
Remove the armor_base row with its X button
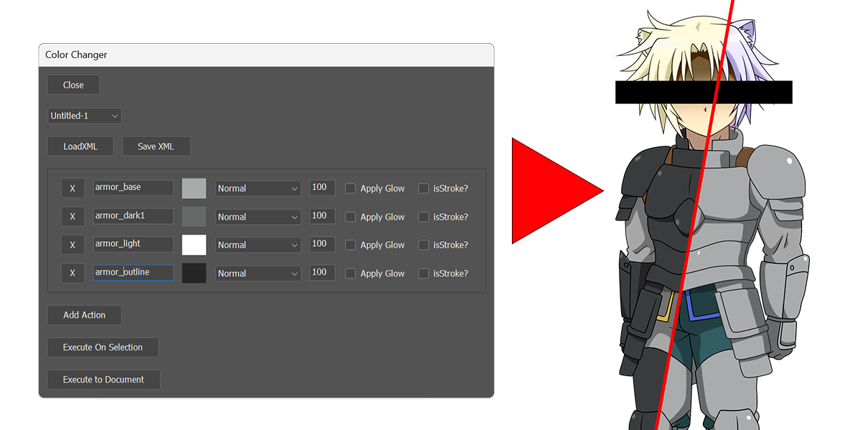[x=73, y=187]
